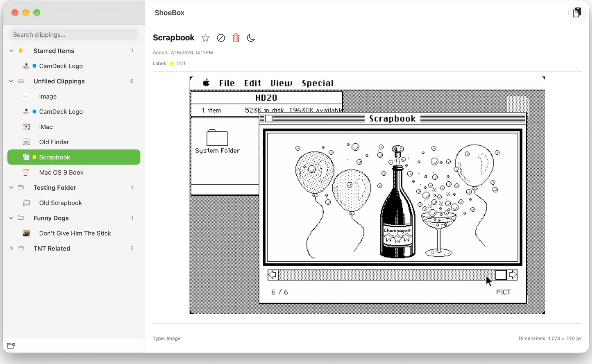Image resolution: width=592 pixels, height=364 pixels.
Task: Open the Mac OS 9 Book clipping
Action: (x=74, y=172)
